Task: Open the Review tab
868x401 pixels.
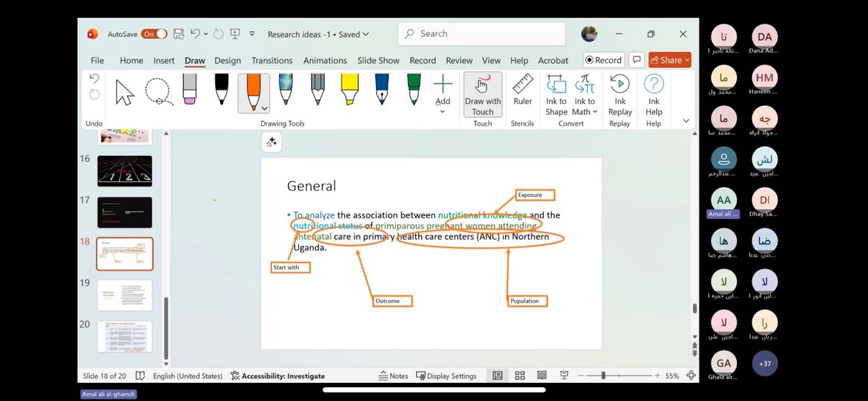Action: pos(459,61)
